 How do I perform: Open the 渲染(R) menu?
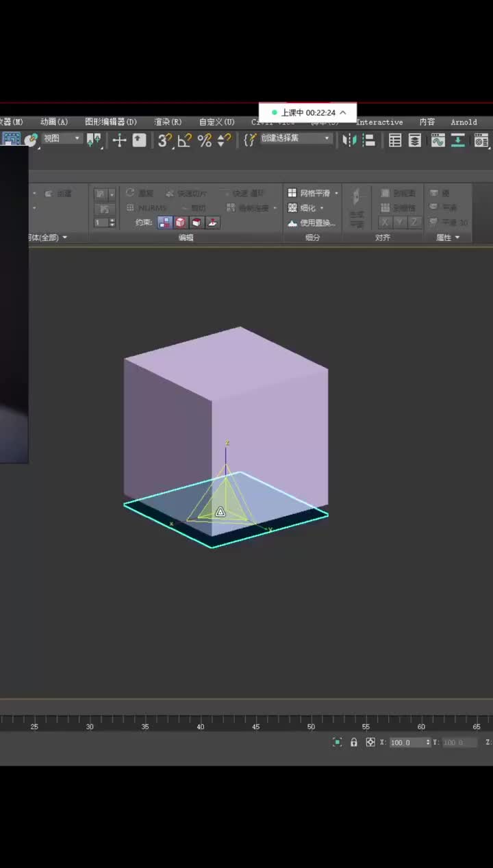pyautogui.click(x=168, y=122)
